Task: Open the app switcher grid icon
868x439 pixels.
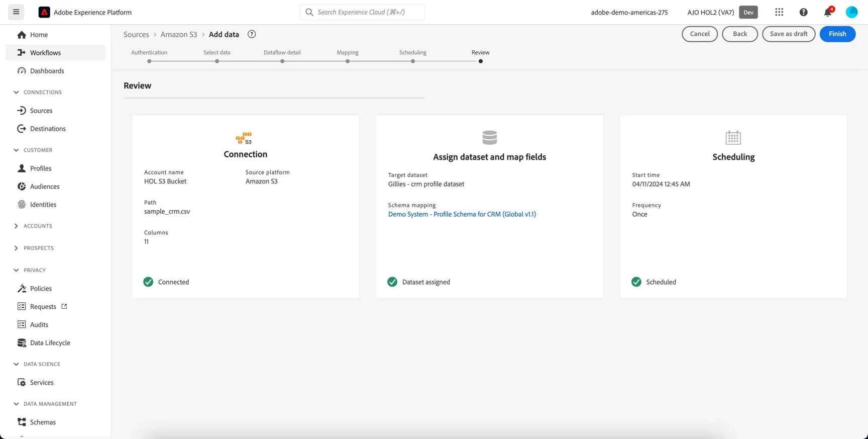Action: (779, 12)
